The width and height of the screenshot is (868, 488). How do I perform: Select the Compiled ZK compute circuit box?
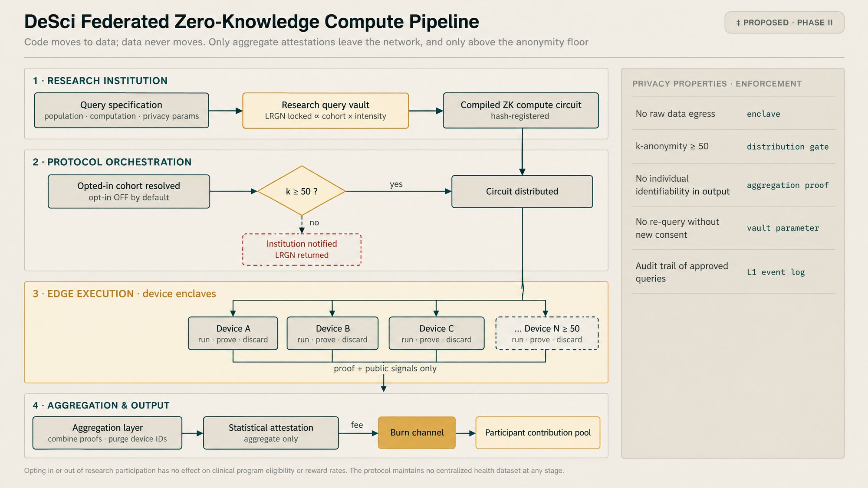tap(521, 110)
